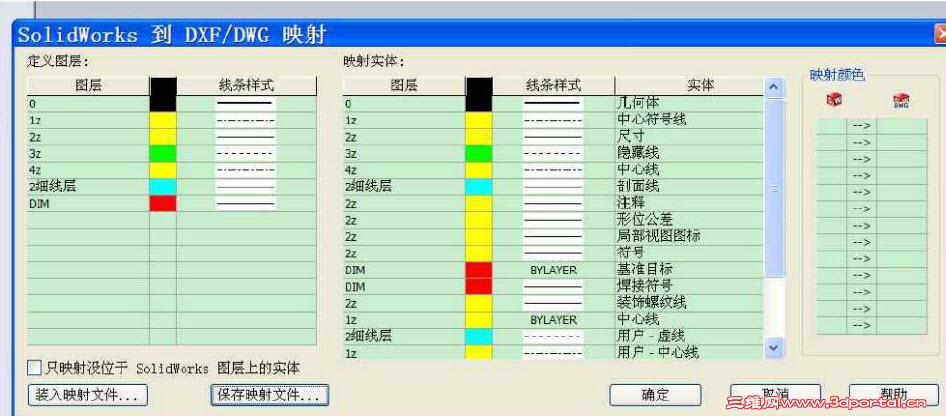Select the 形位公差 entity cell
The width and height of the screenshot is (946, 416).
coord(689,220)
